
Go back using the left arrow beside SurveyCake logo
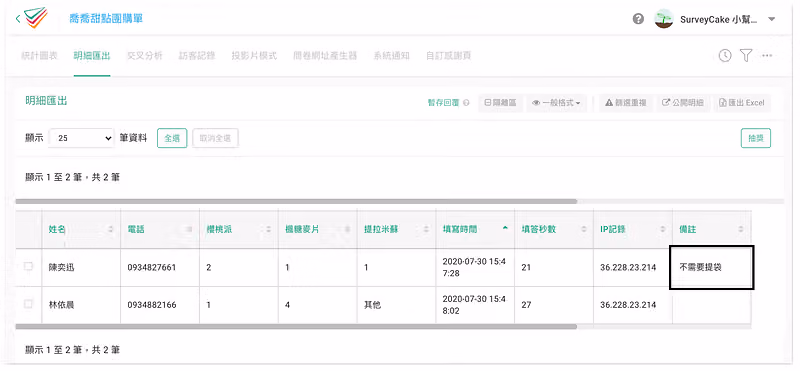coord(18,19)
